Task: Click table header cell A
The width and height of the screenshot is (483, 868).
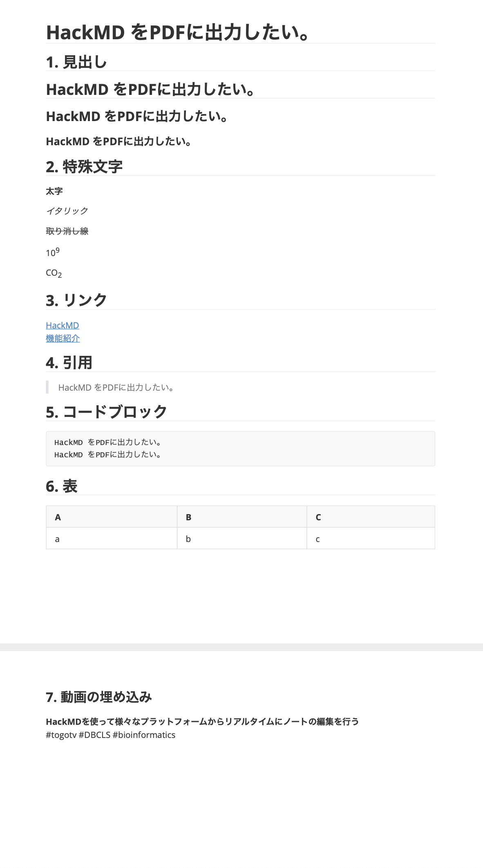Action: [112, 517]
